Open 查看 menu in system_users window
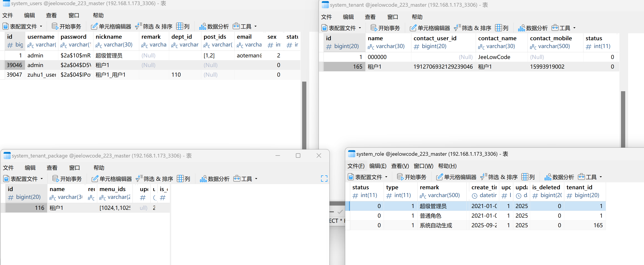This screenshot has height=265, width=644. click(x=51, y=15)
